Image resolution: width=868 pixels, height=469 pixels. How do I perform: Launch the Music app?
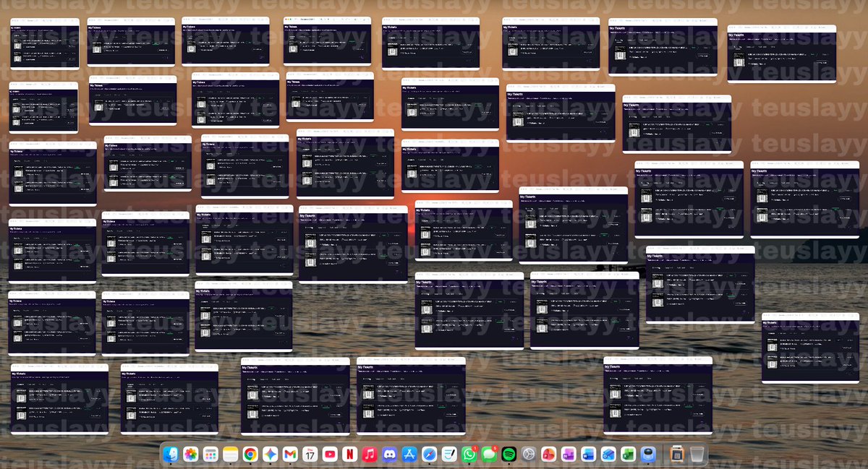[370, 454]
